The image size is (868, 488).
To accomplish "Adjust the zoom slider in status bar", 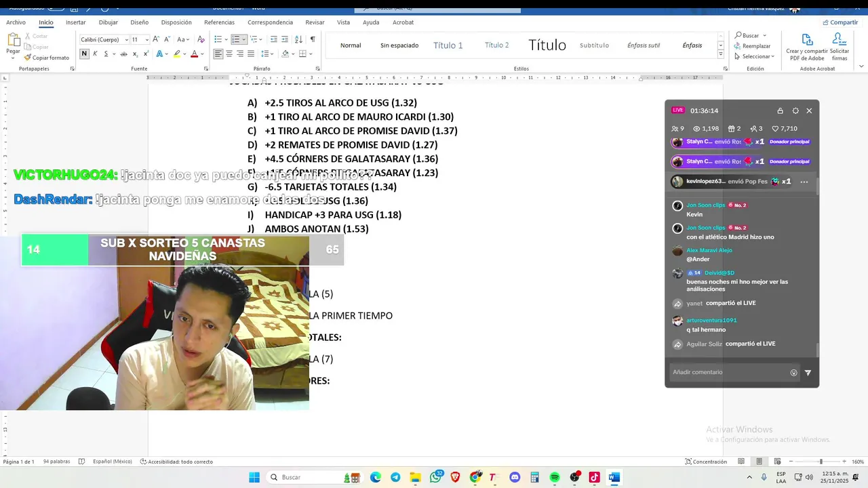I will [821, 462].
